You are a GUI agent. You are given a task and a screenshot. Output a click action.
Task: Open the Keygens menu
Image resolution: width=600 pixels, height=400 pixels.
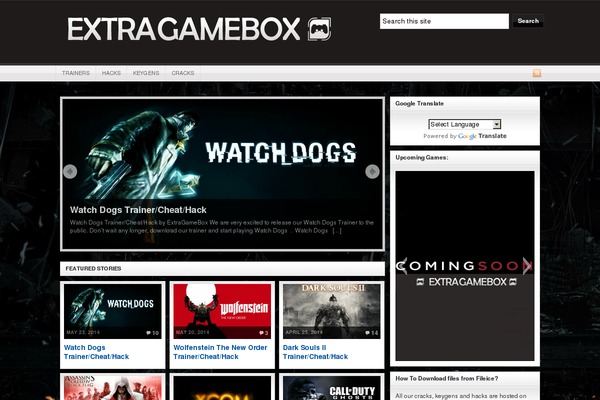click(146, 73)
